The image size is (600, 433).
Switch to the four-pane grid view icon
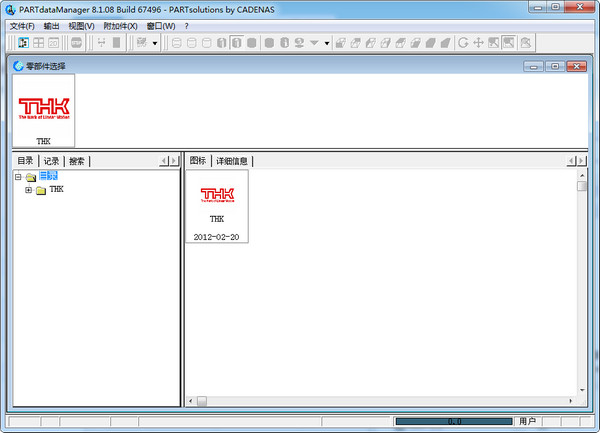[39, 42]
